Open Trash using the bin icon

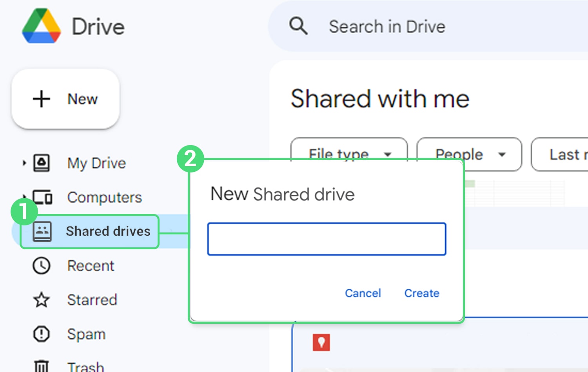click(x=41, y=366)
